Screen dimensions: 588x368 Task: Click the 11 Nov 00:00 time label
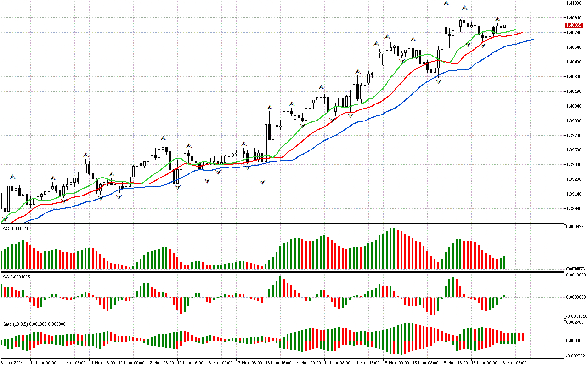tap(43, 363)
